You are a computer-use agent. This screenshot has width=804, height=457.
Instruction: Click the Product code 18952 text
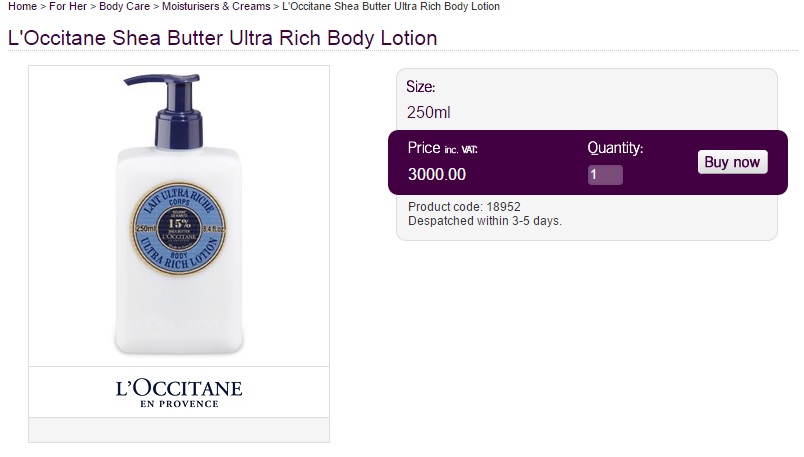464,207
